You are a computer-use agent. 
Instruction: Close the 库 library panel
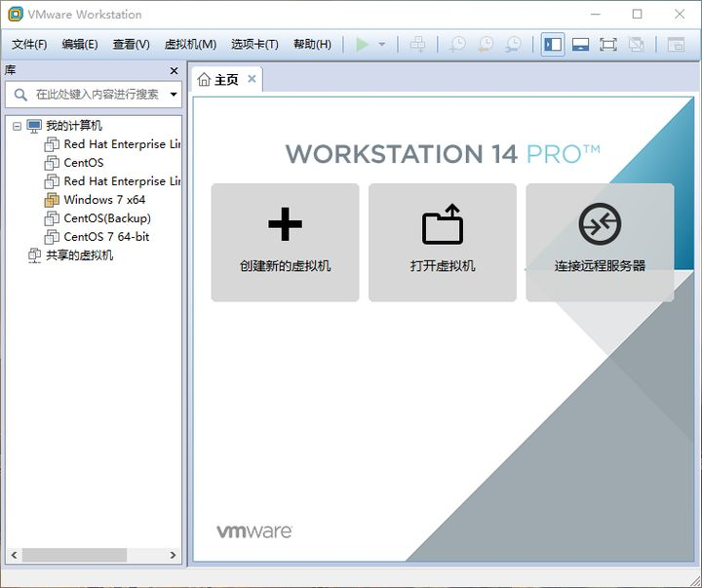click(x=175, y=71)
